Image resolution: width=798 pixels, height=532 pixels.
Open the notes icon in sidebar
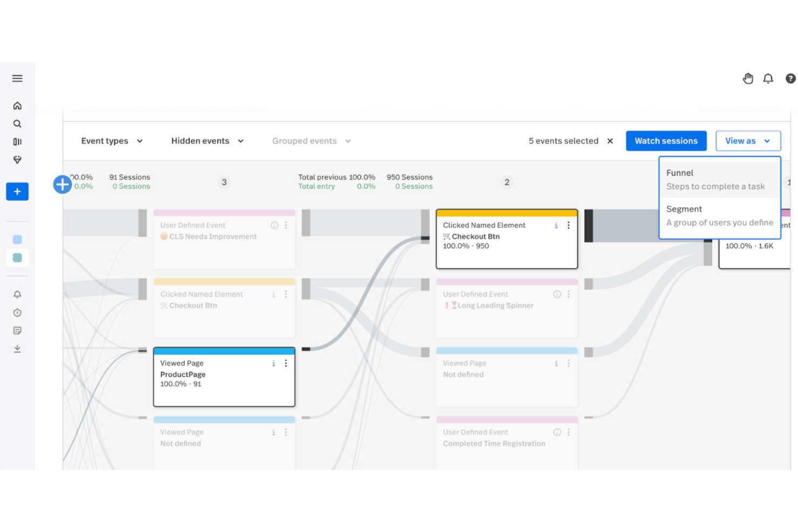click(x=17, y=330)
